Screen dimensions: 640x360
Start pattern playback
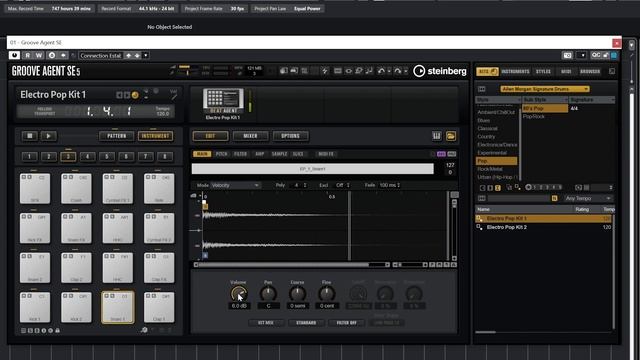(48, 136)
